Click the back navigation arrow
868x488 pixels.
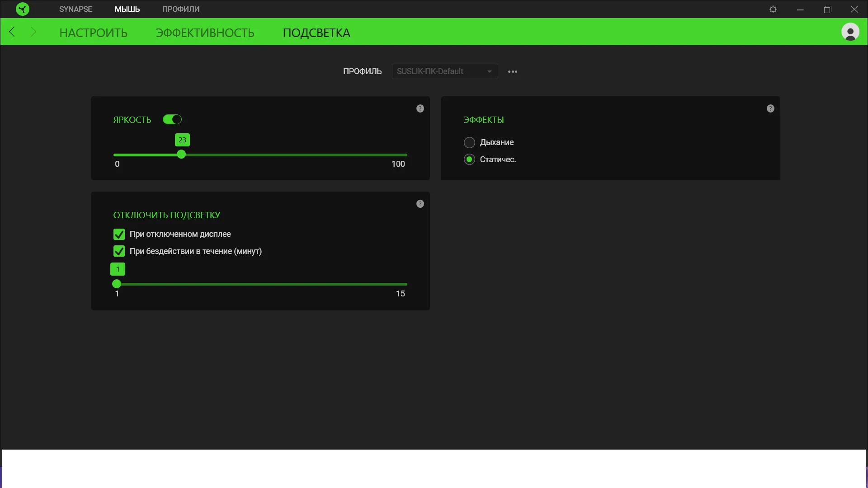12,32
